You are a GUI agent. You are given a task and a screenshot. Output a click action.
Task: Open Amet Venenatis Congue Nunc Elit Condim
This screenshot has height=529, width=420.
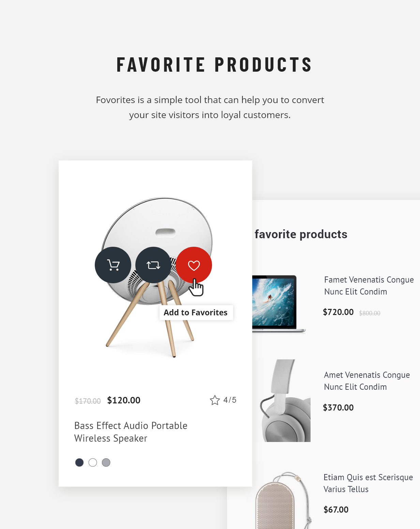pyautogui.click(x=366, y=381)
